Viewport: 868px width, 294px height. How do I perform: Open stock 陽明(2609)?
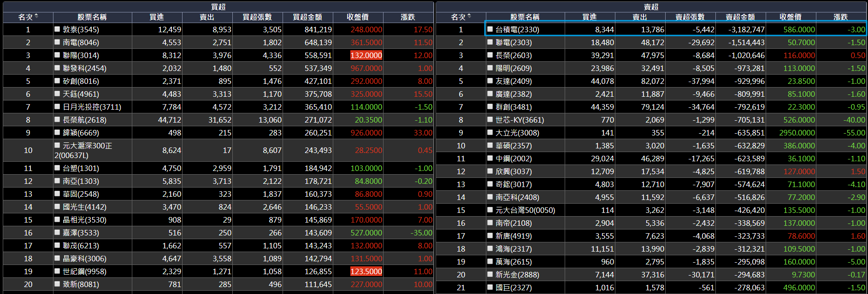[x=514, y=68]
